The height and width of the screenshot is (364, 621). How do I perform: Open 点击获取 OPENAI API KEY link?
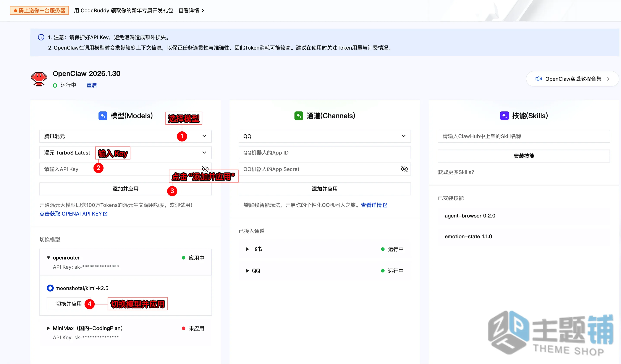coord(73,214)
